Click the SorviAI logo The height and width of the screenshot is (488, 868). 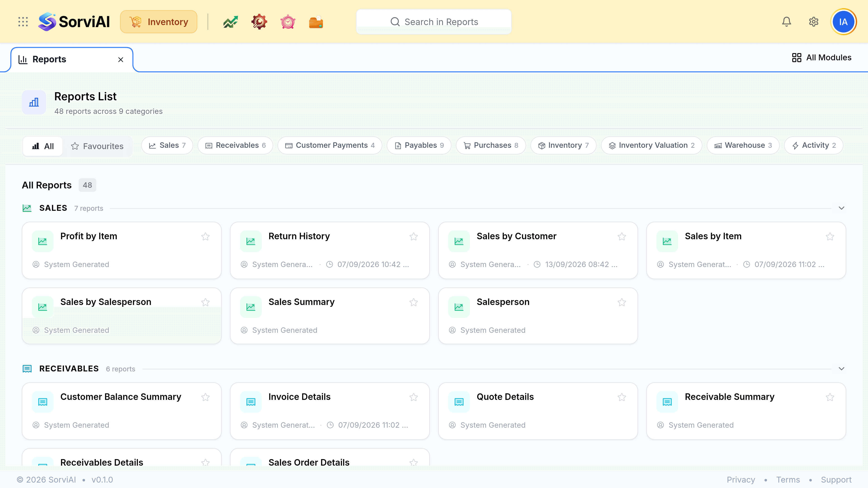point(74,22)
